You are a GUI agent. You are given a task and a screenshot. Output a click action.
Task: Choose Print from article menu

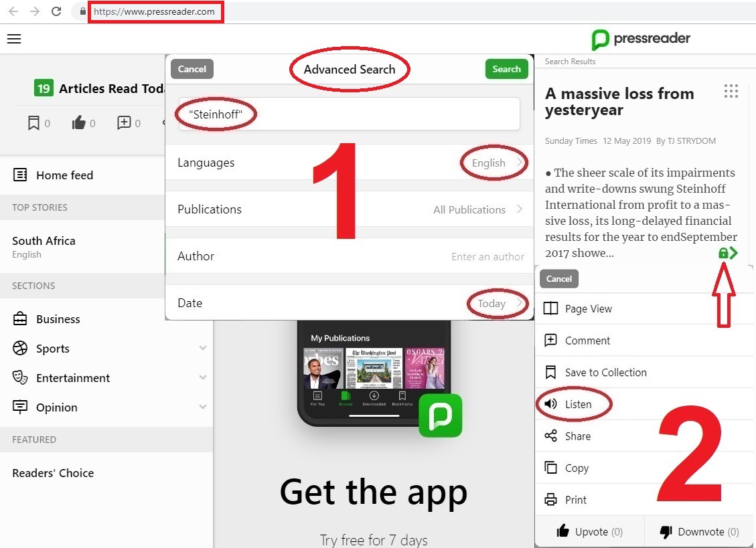pyautogui.click(x=644, y=499)
